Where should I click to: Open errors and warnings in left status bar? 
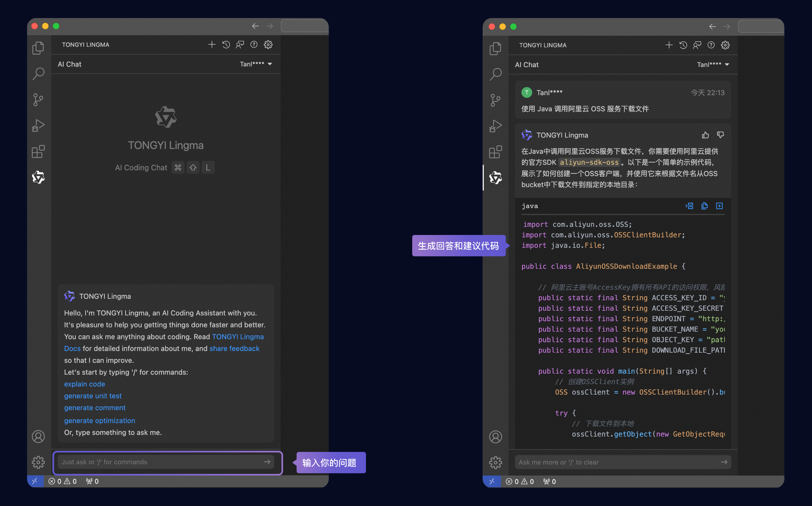[63, 481]
